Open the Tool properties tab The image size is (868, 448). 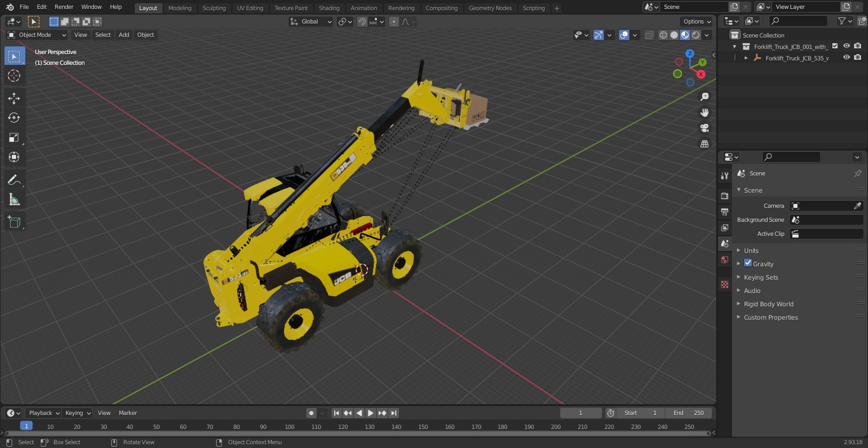click(724, 175)
